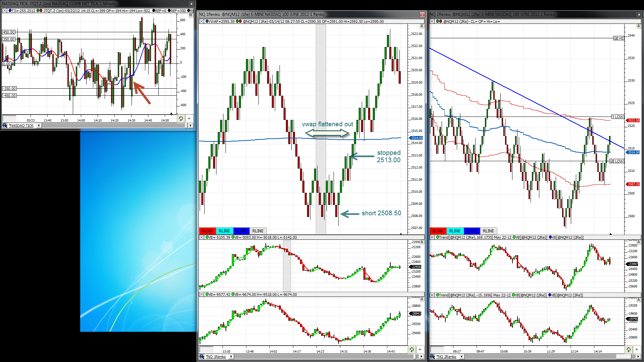Image resolution: width=644 pixels, height=362 pixels.
Task: Click the A button on the VB=-9577.43 pane
Action: pyautogui.click(x=422, y=299)
